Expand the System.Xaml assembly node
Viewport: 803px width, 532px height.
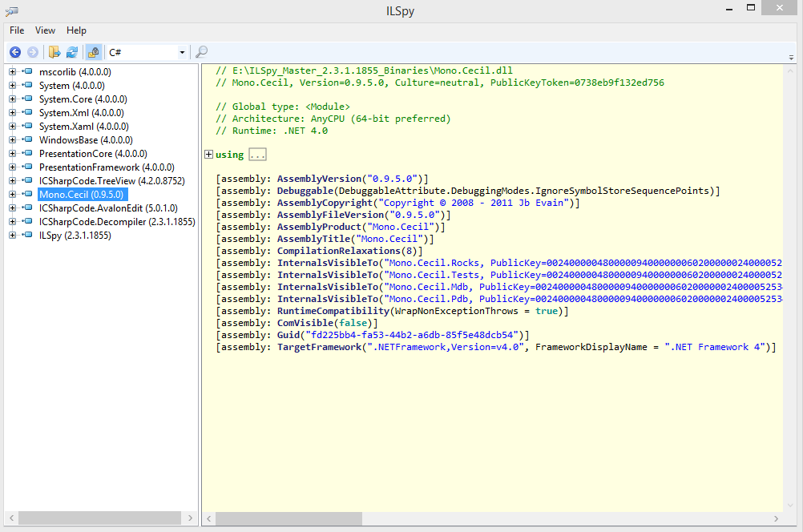pyautogui.click(x=12, y=126)
